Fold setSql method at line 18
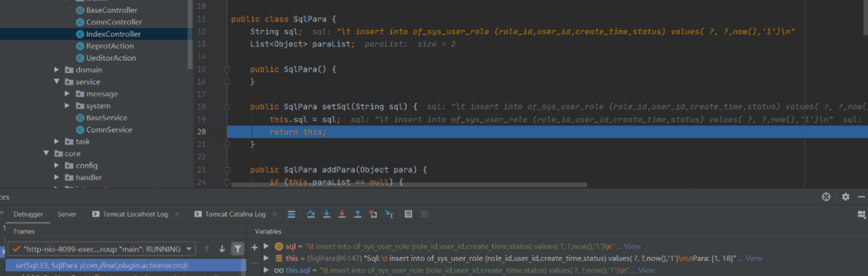Viewport: 868px width, 276px height. pos(227,106)
